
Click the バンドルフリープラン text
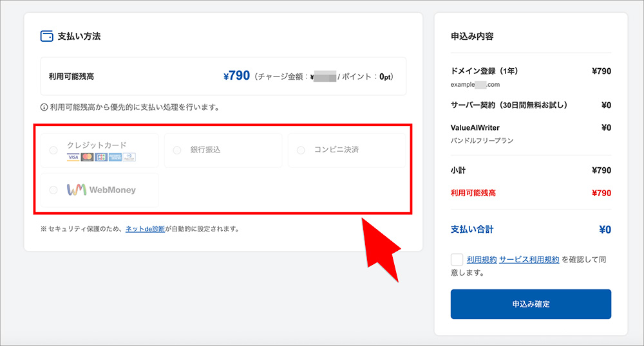click(482, 141)
